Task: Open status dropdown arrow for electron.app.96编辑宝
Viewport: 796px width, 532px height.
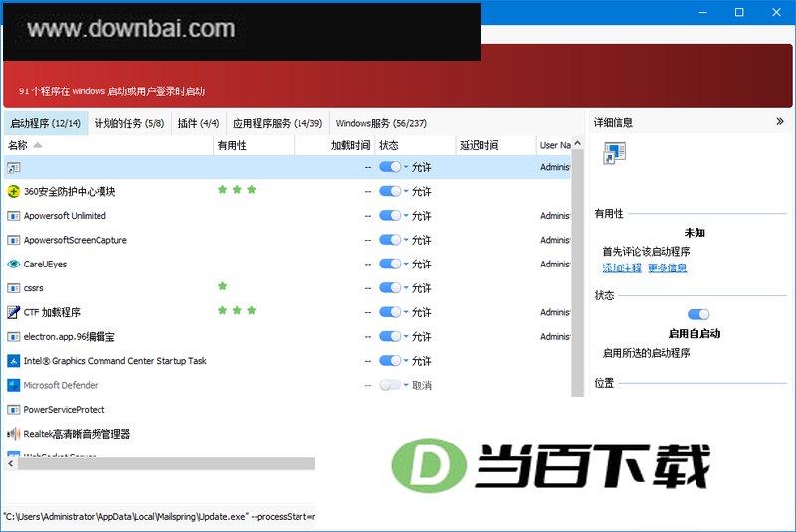Action: tap(406, 336)
